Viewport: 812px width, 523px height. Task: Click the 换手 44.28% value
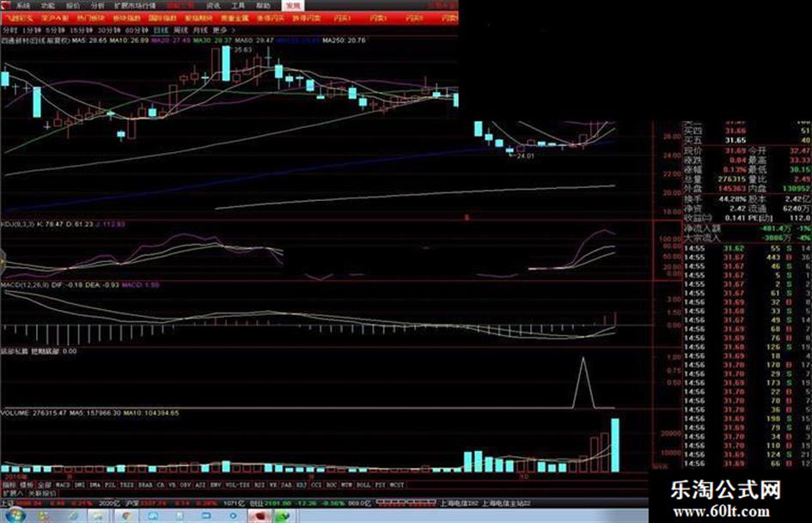[x=732, y=199]
